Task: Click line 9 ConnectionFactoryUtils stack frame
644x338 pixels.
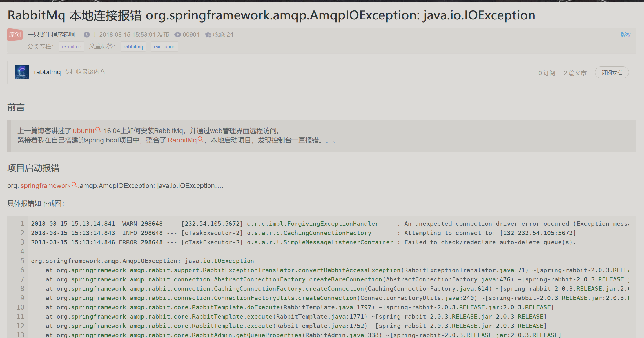Action: 337,298
